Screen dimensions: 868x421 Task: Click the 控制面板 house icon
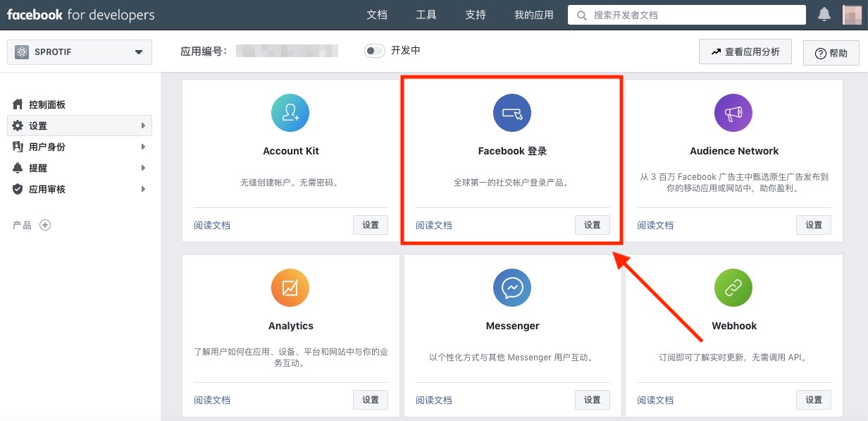18,104
